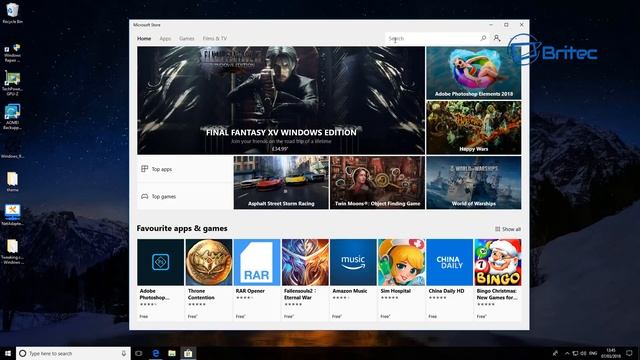The image size is (640, 360).
Task: Open the user account icon in the Store
Action: 497,38
